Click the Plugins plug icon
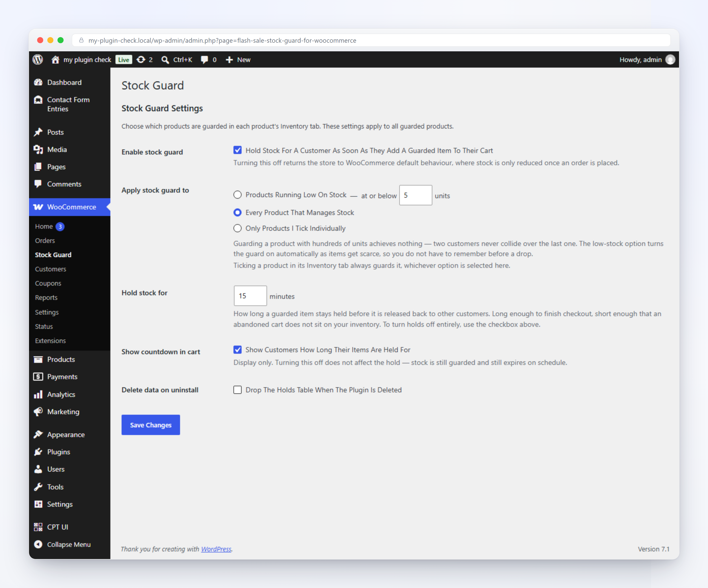Screen dimensions: 708x588 pyautogui.click(x=38, y=452)
